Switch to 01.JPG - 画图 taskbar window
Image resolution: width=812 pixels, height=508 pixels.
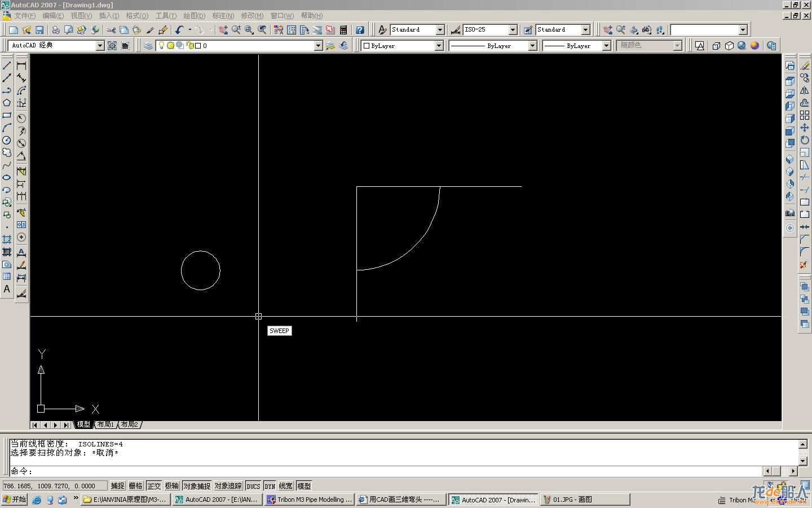coord(585,500)
